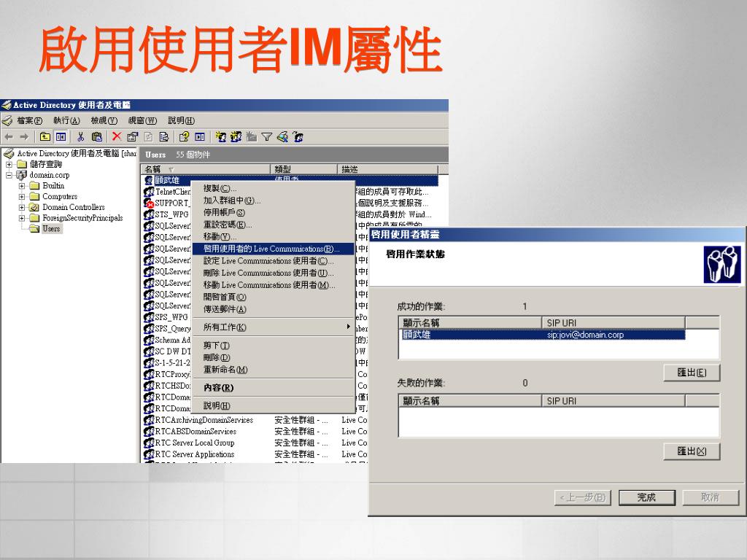Click the Find objects toolbar icon
The width and height of the screenshot is (747, 560).
pos(282,137)
